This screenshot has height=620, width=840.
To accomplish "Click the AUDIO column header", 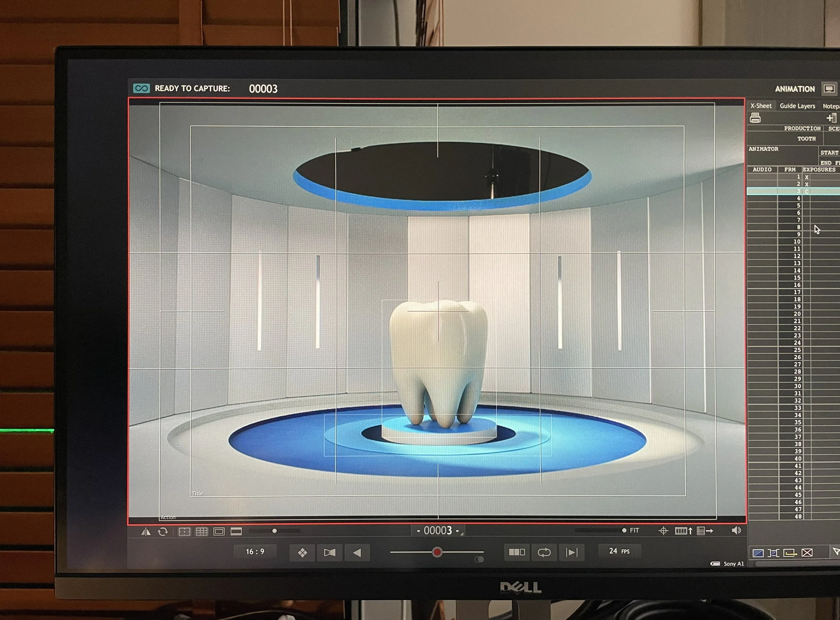I will [762, 170].
